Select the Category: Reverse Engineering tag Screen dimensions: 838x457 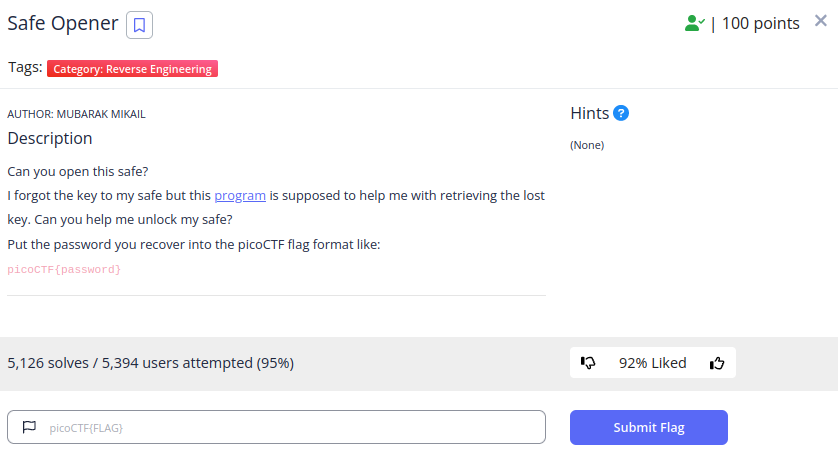pyautogui.click(x=133, y=69)
